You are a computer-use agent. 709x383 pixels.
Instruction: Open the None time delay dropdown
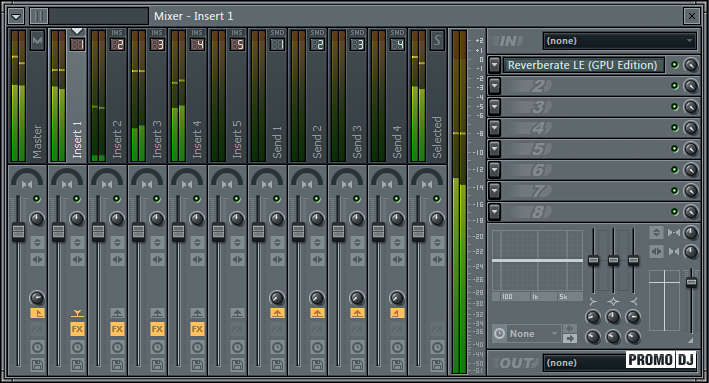(534, 334)
